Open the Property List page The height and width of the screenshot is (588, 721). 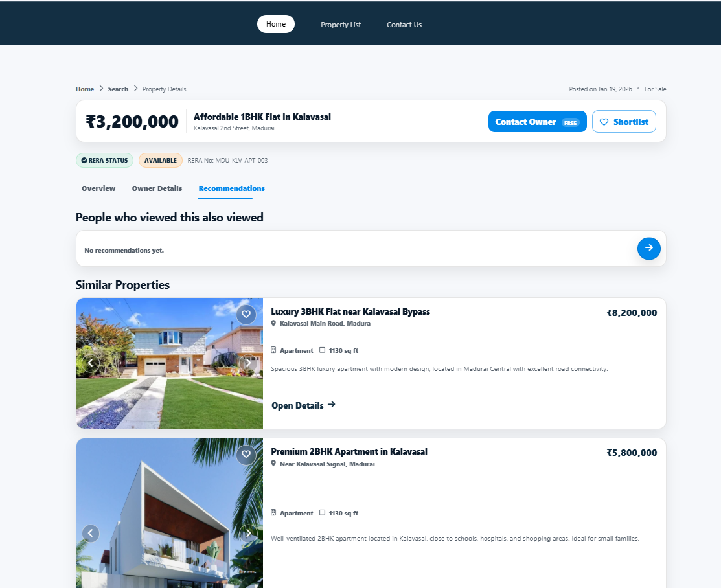[341, 25]
